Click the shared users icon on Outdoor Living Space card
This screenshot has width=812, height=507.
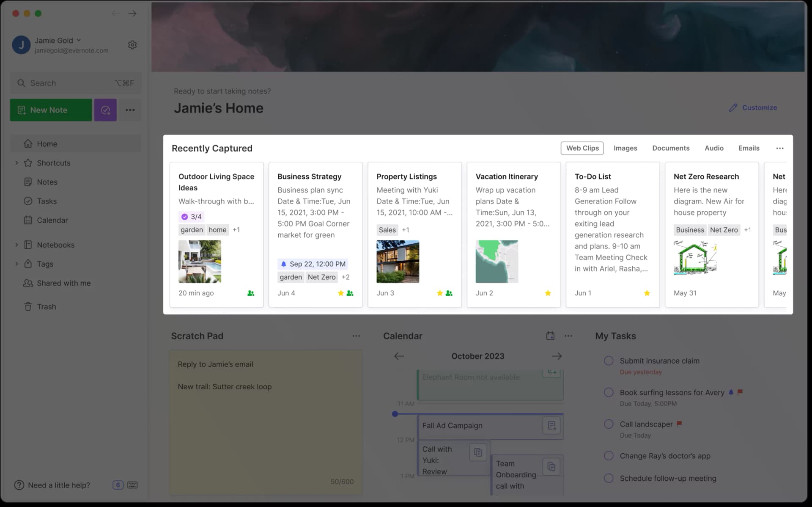[250, 293]
